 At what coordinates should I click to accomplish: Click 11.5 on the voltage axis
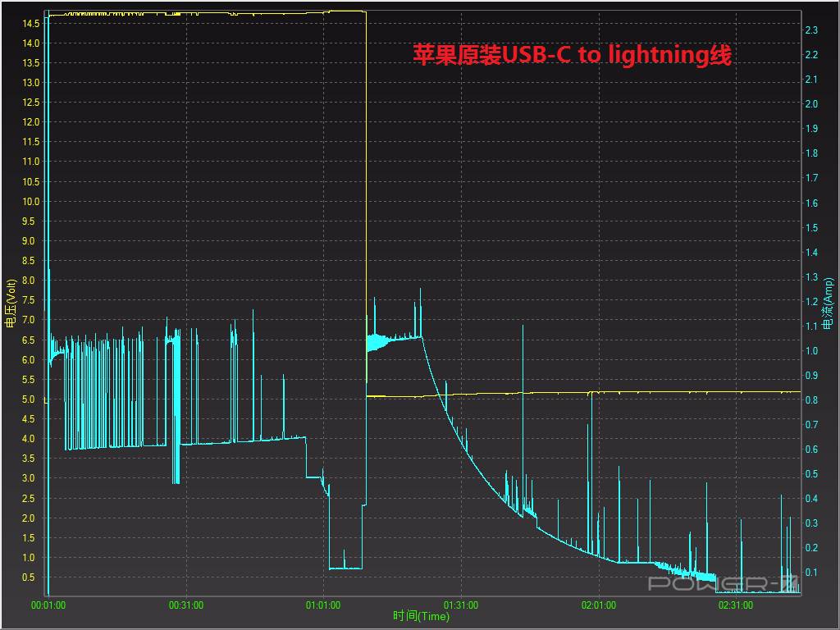coord(31,142)
